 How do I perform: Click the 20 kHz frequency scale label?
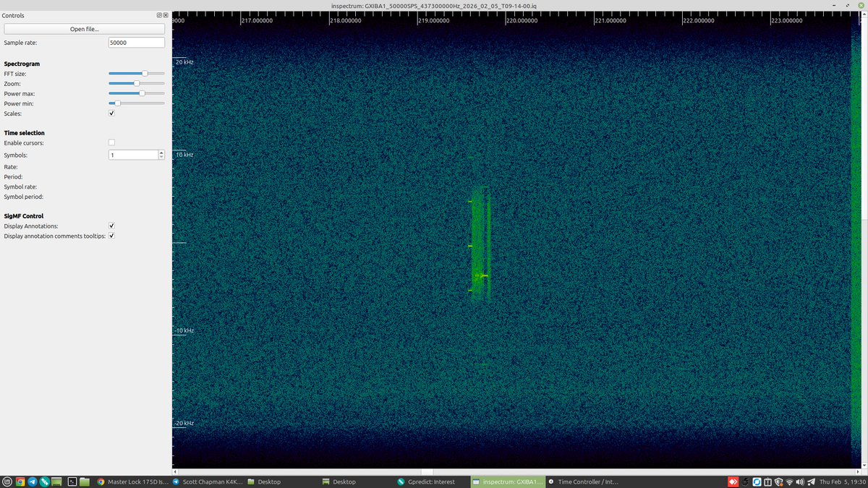[x=184, y=62]
